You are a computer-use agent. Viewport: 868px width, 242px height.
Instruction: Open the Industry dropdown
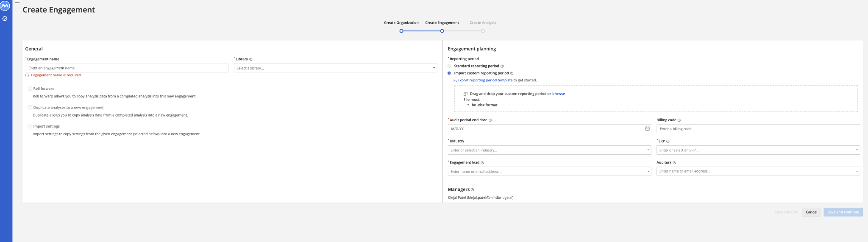pyautogui.click(x=550, y=150)
